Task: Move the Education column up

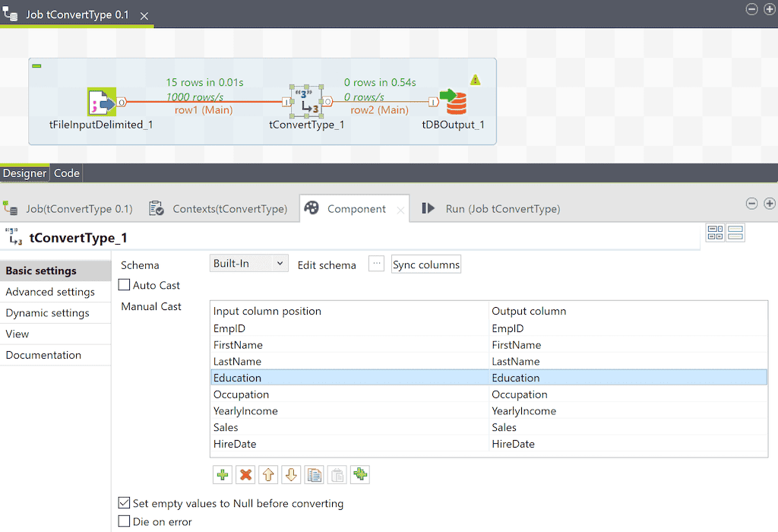Action: click(269, 474)
